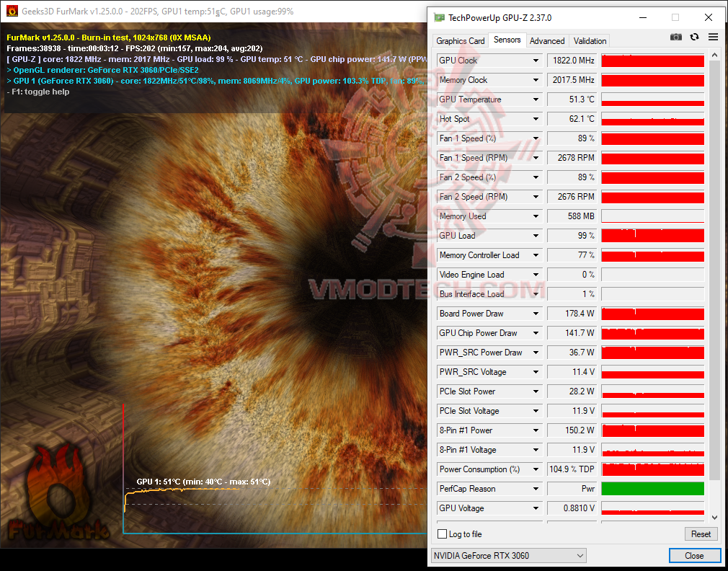Viewport: 728px width, 571px height.
Task: Click the Close button in GPU-Z
Action: pyautogui.click(x=694, y=556)
